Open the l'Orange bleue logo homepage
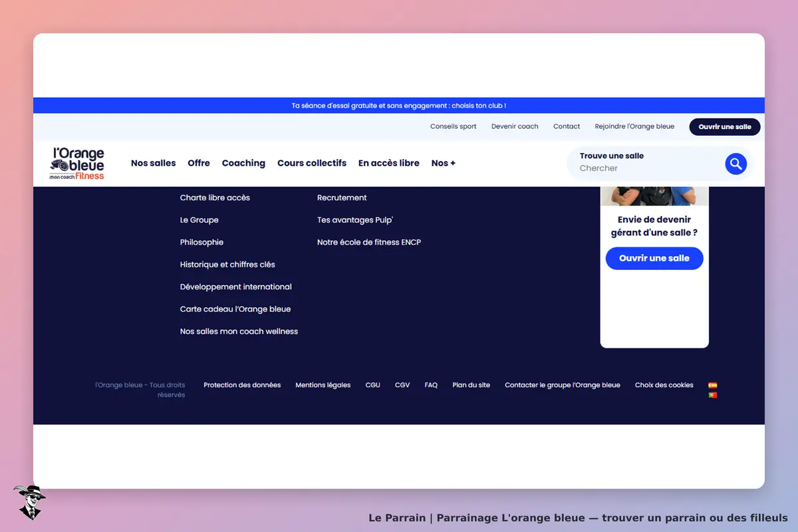 pyautogui.click(x=78, y=164)
